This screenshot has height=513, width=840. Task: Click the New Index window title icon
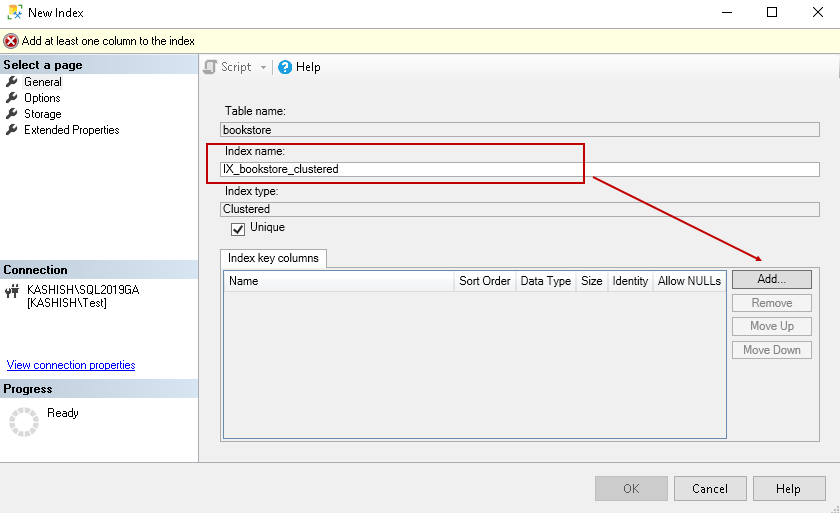[15, 12]
